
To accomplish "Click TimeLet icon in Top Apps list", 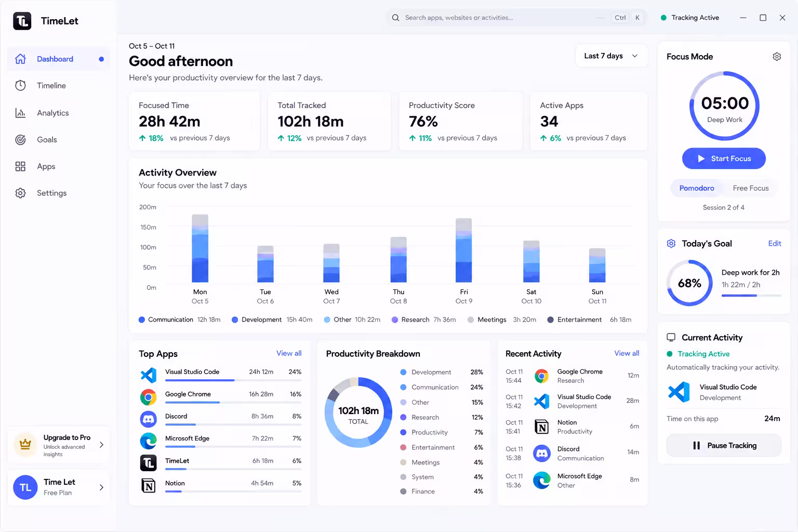I will 149,463.
